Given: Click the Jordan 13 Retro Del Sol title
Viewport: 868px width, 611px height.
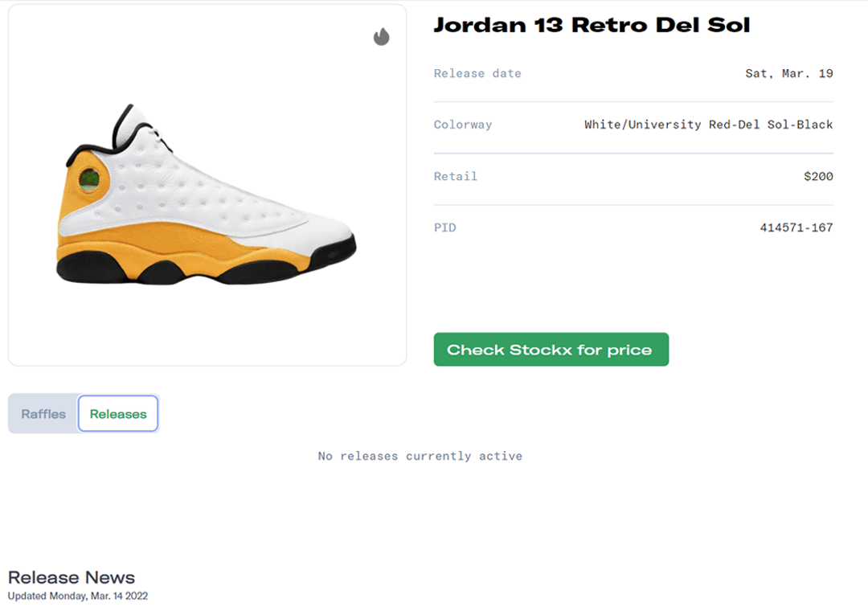Looking at the screenshot, I should pyautogui.click(x=592, y=25).
